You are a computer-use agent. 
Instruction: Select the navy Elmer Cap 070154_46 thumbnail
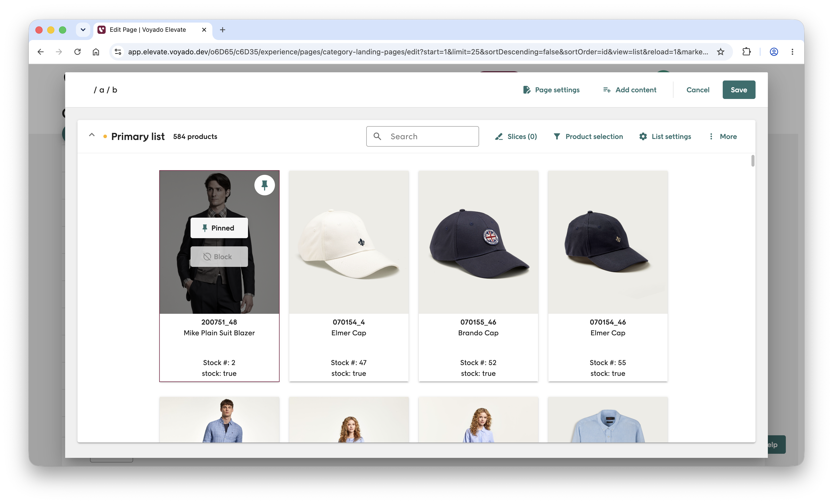pyautogui.click(x=608, y=242)
